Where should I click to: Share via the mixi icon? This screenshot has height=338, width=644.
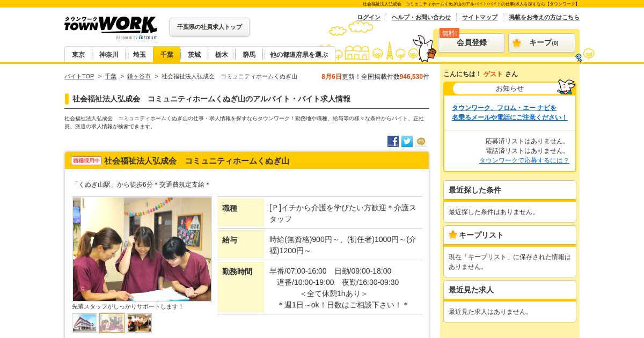pyautogui.click(x=421, y=141)
